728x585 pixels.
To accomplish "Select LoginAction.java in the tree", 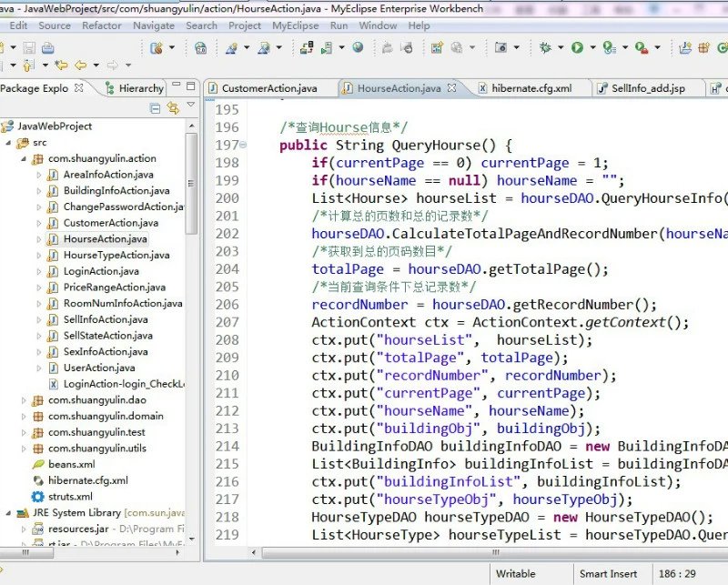I will 101,271.
